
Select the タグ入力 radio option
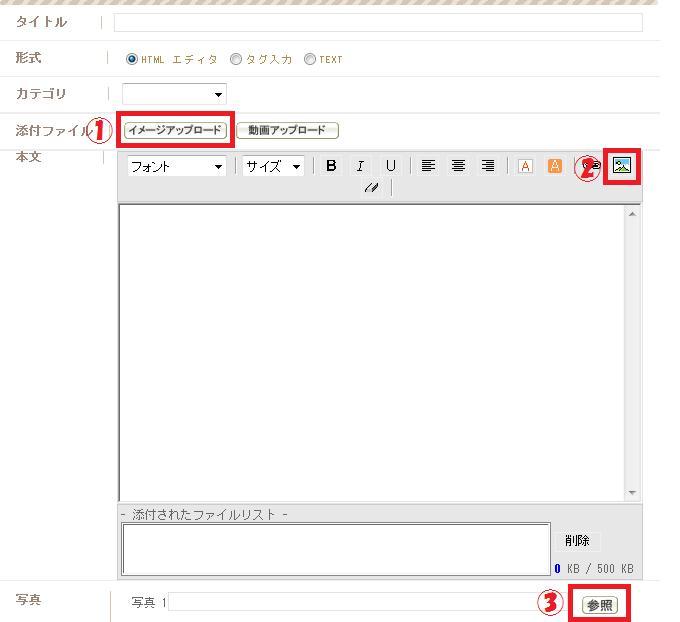(236, 59)
